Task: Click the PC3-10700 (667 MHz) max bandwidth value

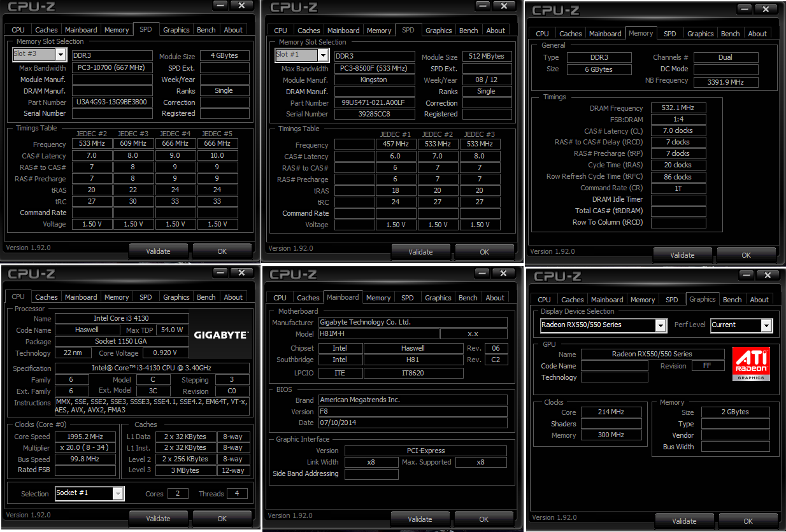Action: 112,67
